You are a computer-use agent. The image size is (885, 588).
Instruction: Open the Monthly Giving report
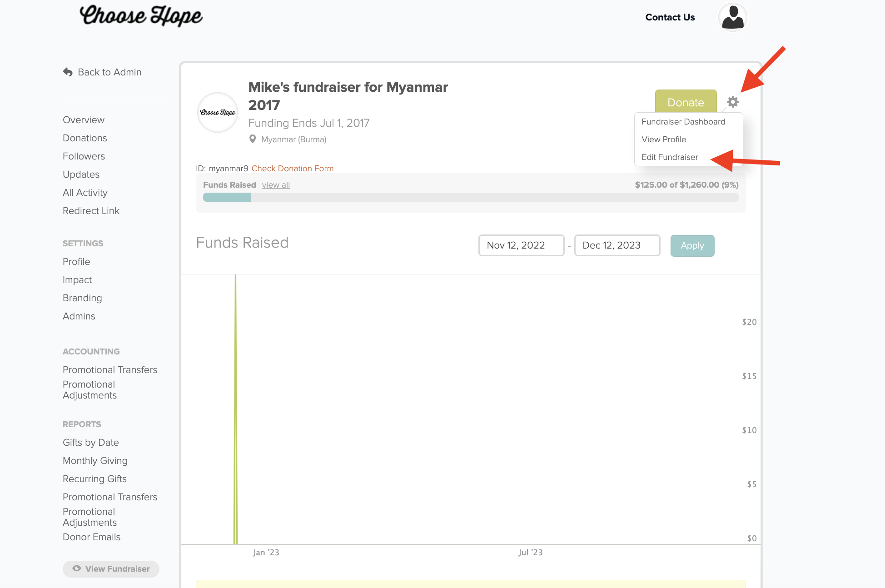tap(95, 461)
